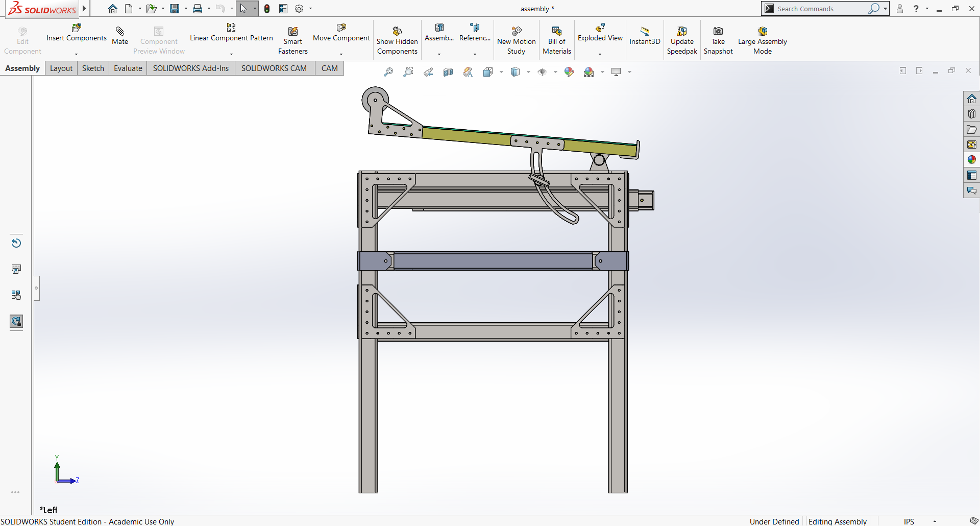Screen dimensions: 980x526
Task: Click the Update Speedpak icon
Action: [682, 31]
